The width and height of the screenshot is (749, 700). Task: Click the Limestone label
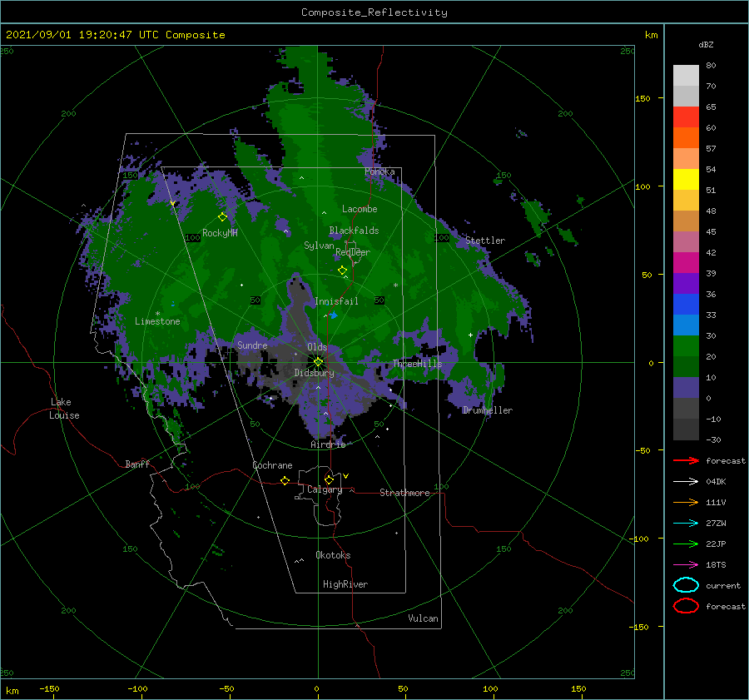[157, 321]
